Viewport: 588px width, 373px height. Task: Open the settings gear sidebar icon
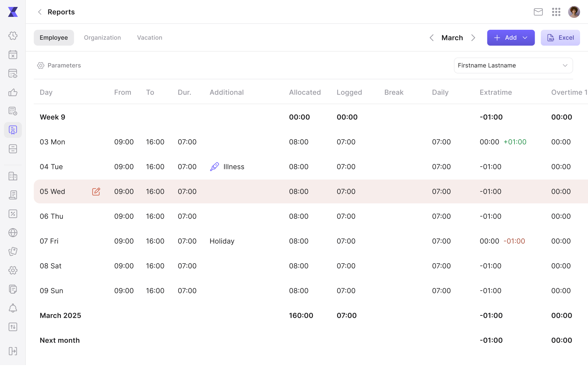coord(13,270)
